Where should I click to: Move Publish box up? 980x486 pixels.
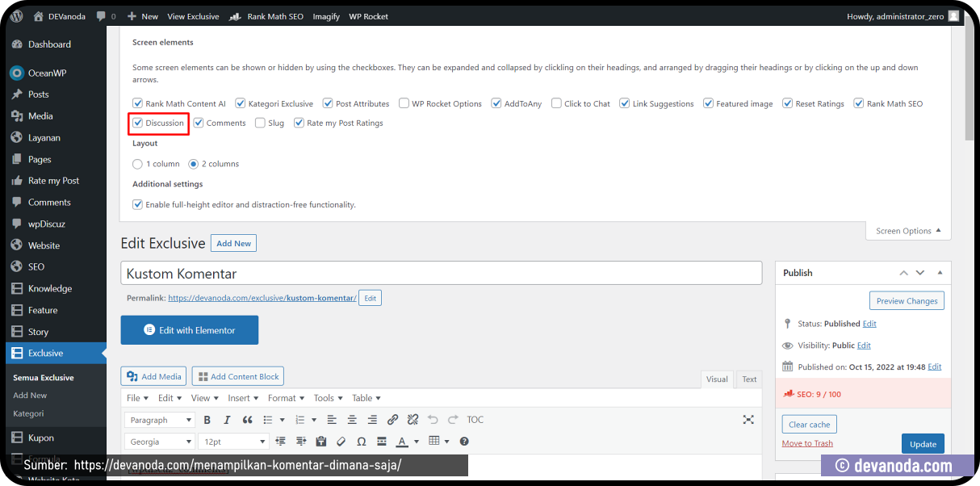point(904,273)
